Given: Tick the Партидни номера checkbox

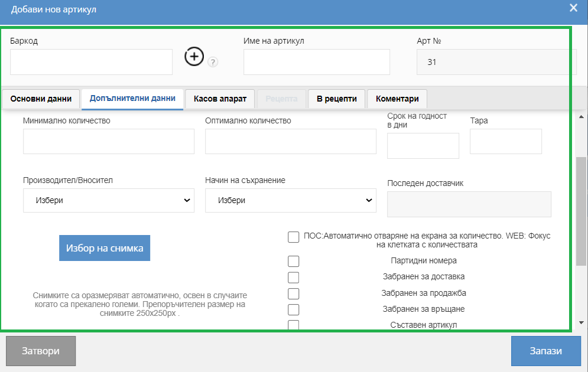Looking at the screenshot, I should 293,261.
